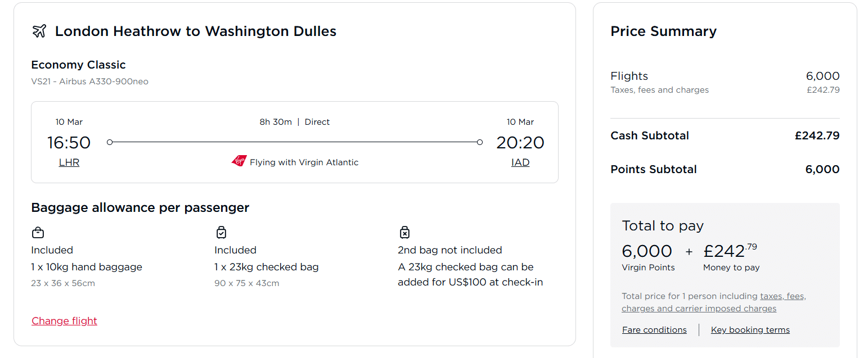Click the 2nd bag not included icon
The image size is (868, 358).
[x=404, y=232]
